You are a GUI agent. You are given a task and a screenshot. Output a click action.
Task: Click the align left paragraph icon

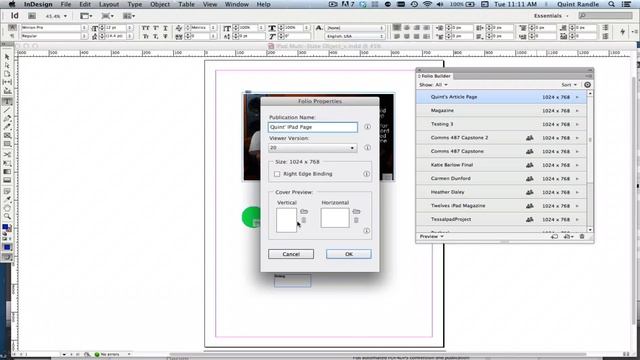[397, 28]
